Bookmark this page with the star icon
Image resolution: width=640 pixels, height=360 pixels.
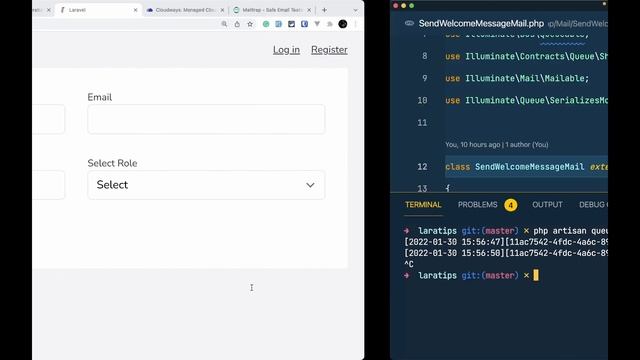click(x=250, y=24)
